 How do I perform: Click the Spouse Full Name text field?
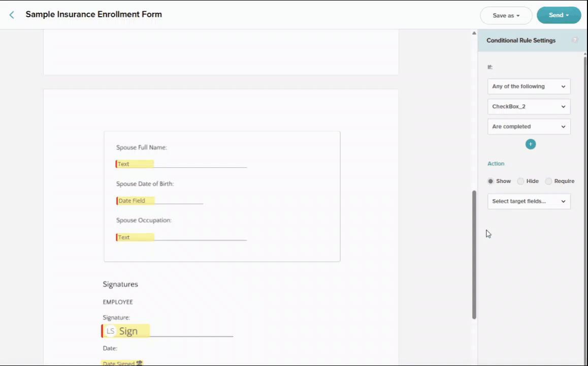pos(135,164)
